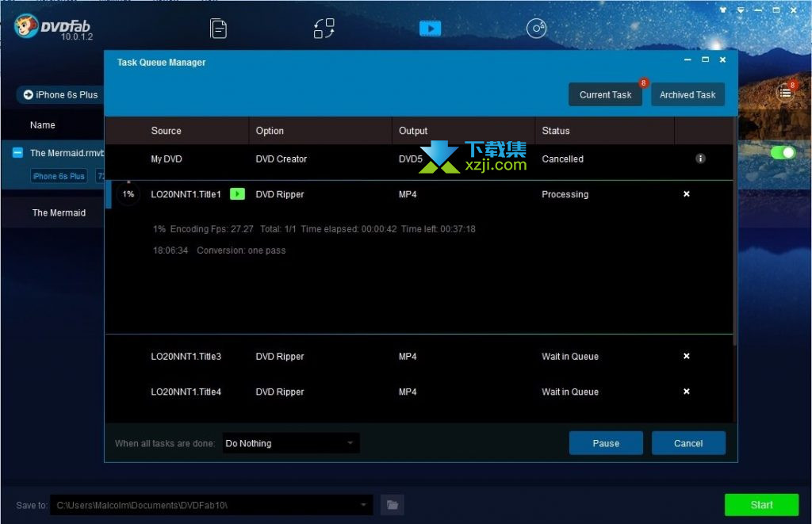
Task: Open the Copy module icon
Action: [x=218, y=29]
